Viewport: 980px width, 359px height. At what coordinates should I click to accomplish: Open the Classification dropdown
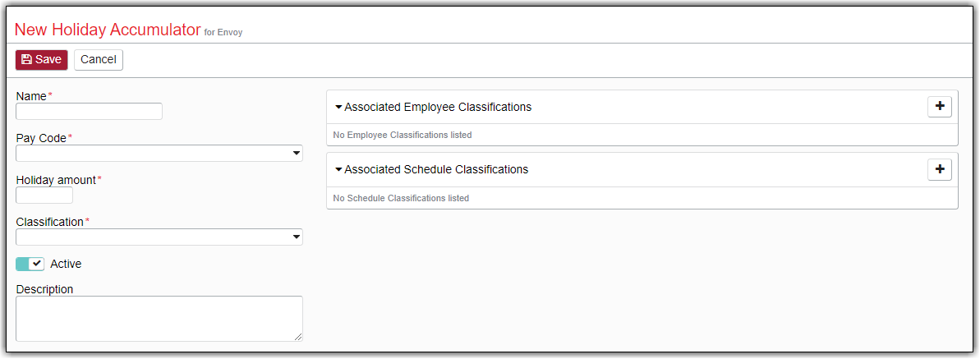[x=159, y=237]
